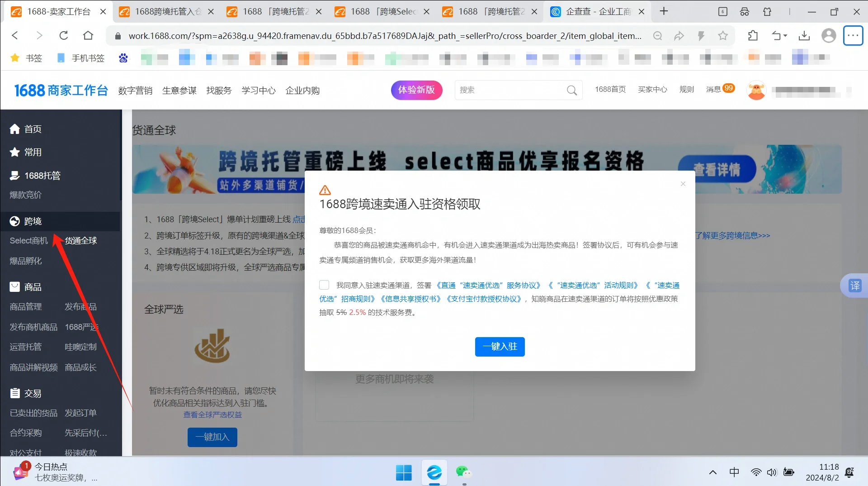Go to 1688首页 link
The width and height of the screenshot is (868, 486).
click(x=610, y=90)
